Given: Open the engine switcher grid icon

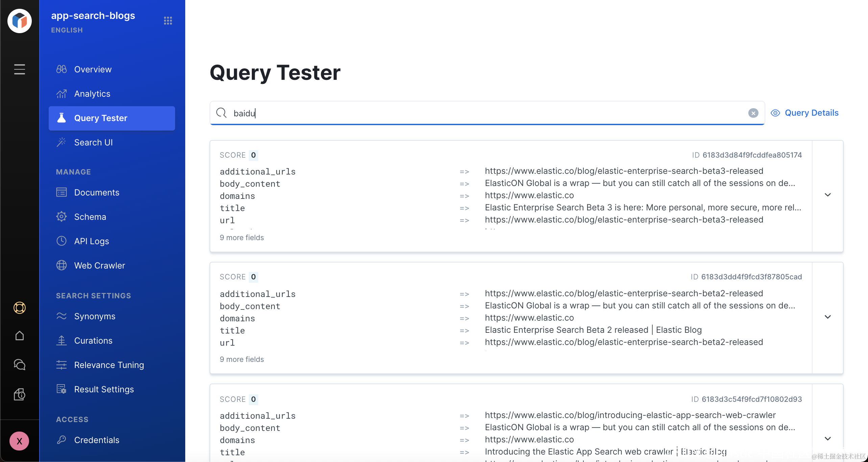Looking at the screenshot, I should pos(168,21).
